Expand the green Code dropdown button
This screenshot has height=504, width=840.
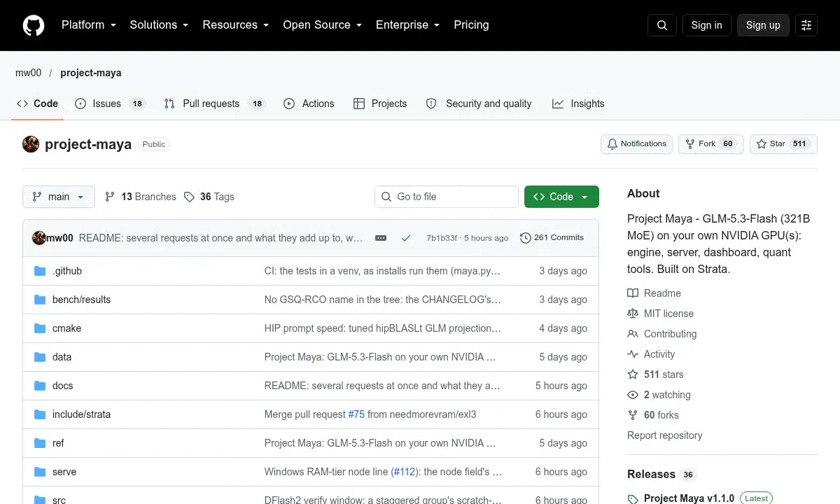(x=561, y=197)
